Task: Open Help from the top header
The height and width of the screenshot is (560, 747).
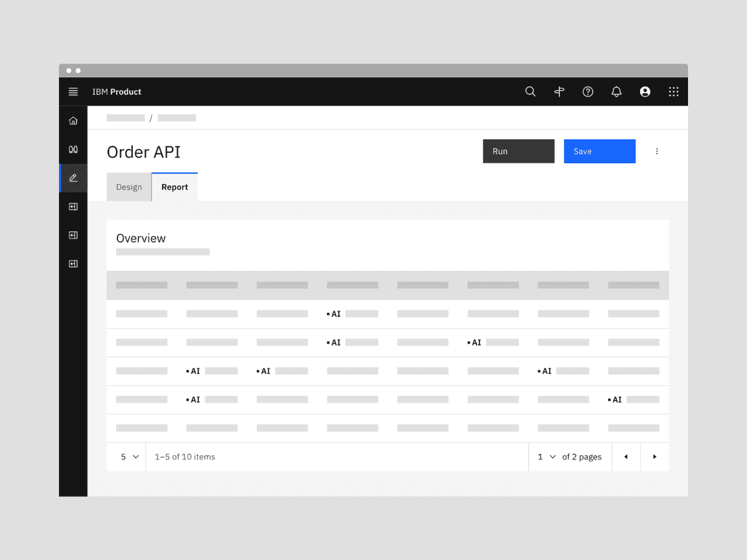Action: [587, 91]
